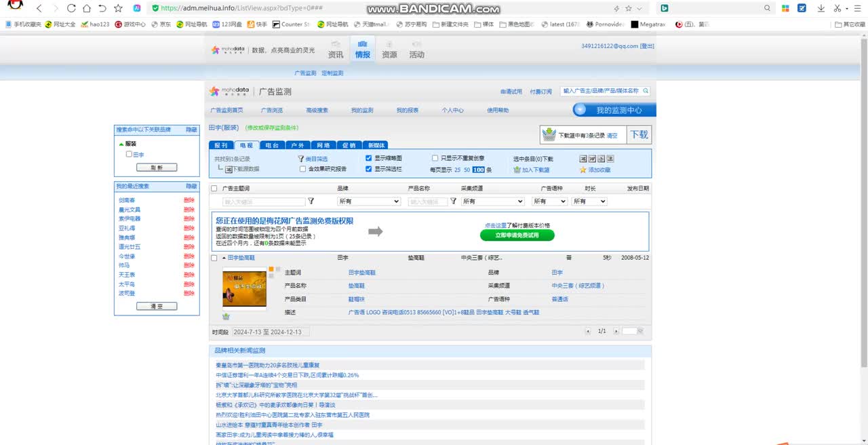Open the 田宇垫高鞋 ad thumbnail
This screenshot has width=868, height=445.
pyautogui.click(x=244, y=288)
